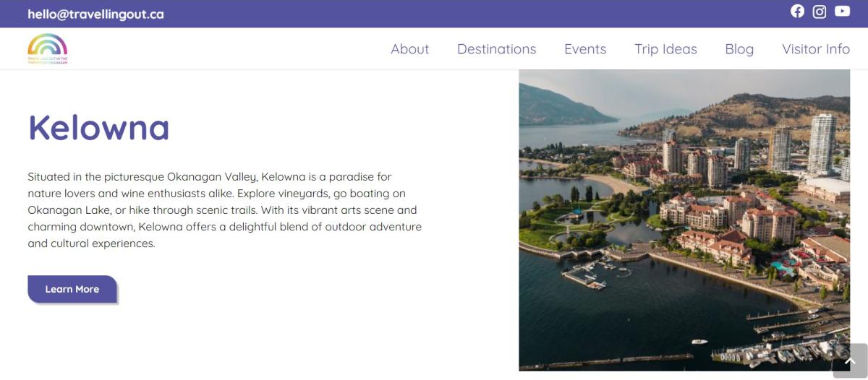Screen dimensions: 868x380
Task: Open the About menu item
Action: click(x=409, y=49)
